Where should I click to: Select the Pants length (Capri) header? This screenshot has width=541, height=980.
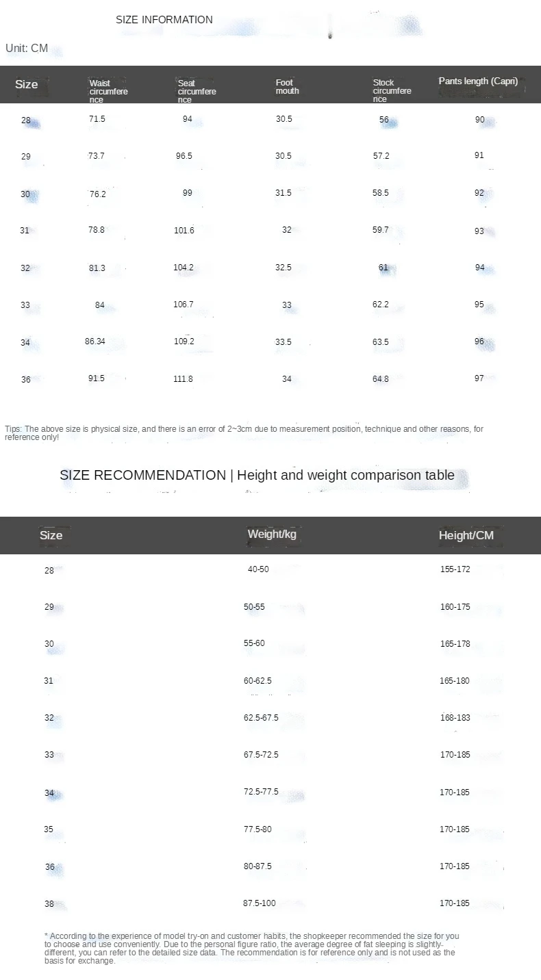(x=478, y=81)
